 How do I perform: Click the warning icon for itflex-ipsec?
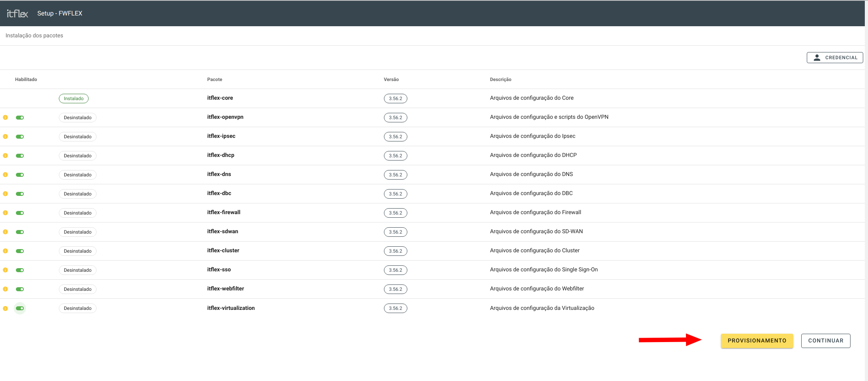[6, 137]
